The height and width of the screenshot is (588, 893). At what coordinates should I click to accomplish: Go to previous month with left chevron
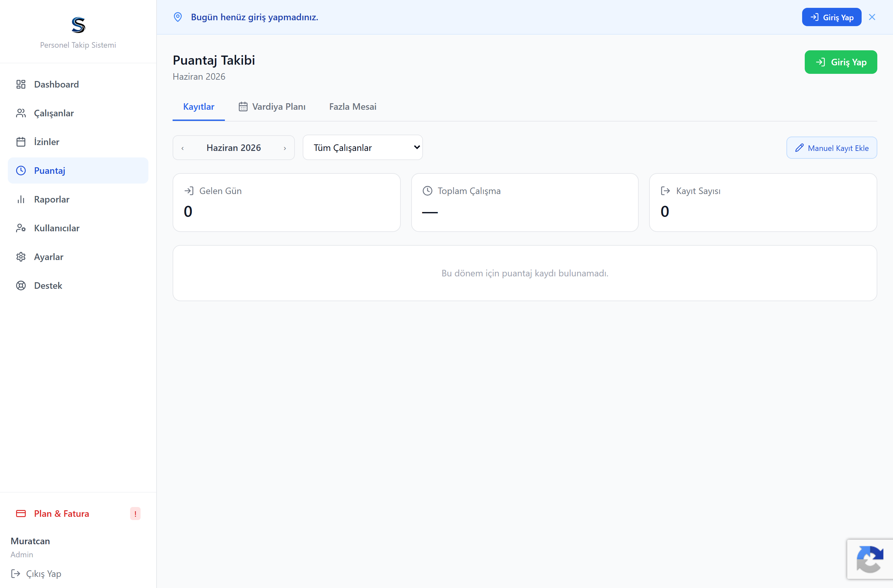click(x=183, y=148)
